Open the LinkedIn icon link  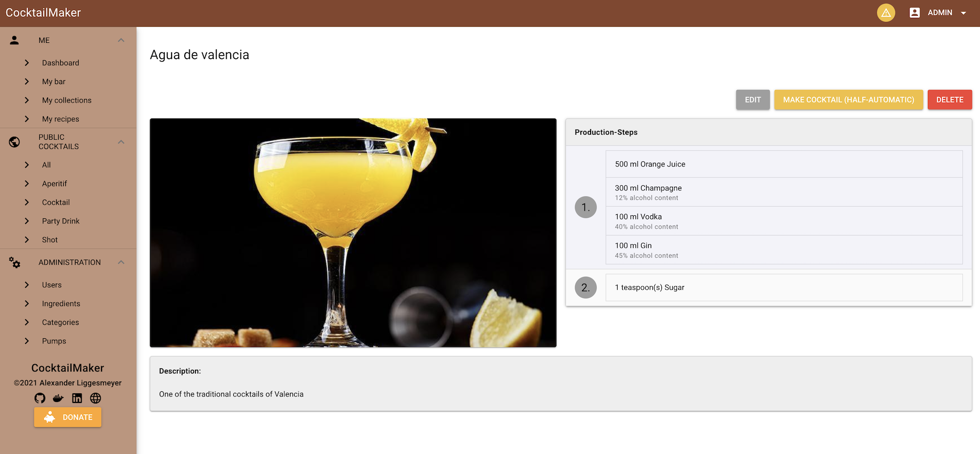pyautogui.click(x=77, y=398)
